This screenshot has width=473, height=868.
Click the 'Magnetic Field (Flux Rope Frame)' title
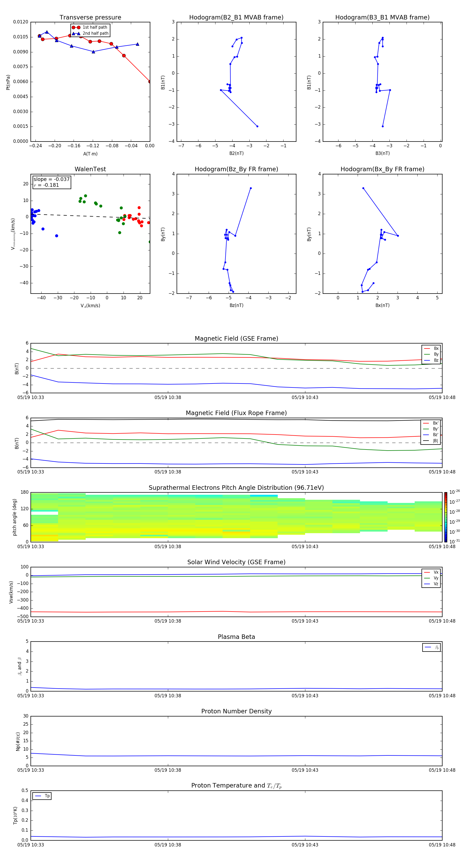[x=236, y=413]
